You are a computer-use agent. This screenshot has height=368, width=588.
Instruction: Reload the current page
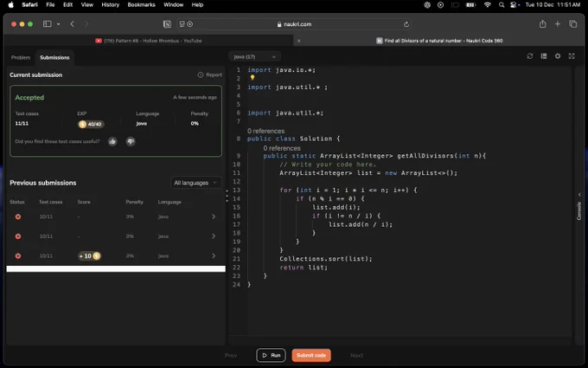406,24
